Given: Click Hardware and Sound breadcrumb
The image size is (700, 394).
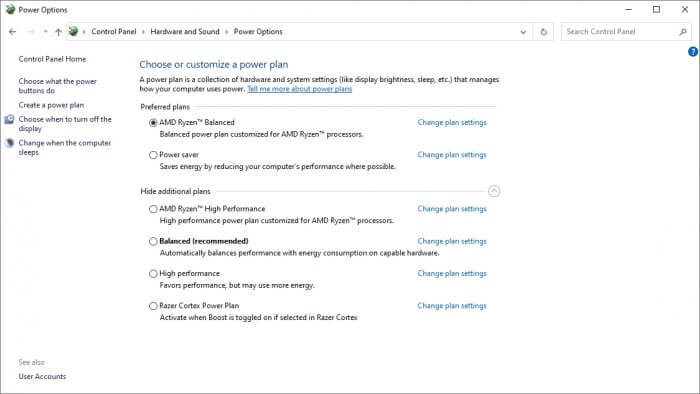Looking at the screenshot, I should (x=185, y=32).
